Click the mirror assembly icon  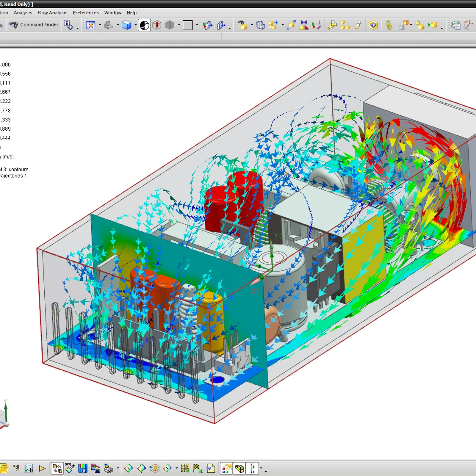click(304, 25)
